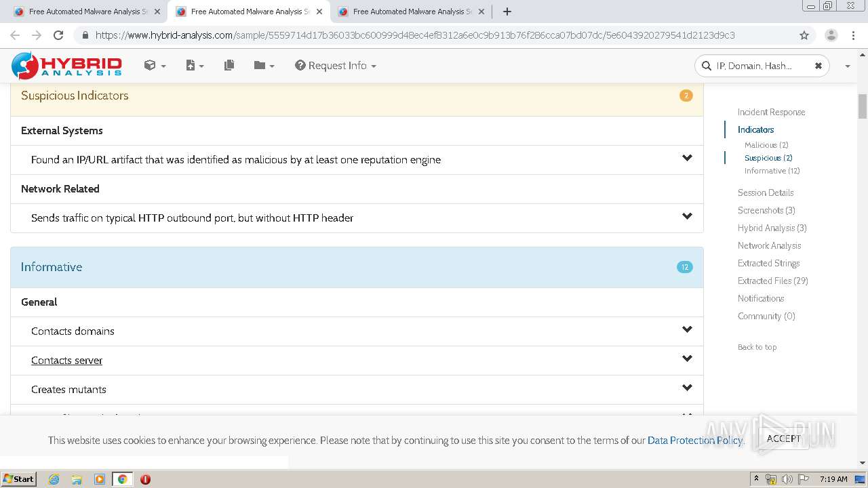
Task: Click the page vertical scrollbar thumb
Action: (863, 106)
